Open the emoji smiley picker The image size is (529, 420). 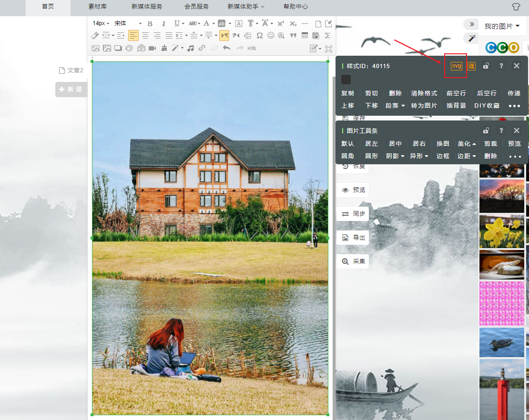[271, 35]
